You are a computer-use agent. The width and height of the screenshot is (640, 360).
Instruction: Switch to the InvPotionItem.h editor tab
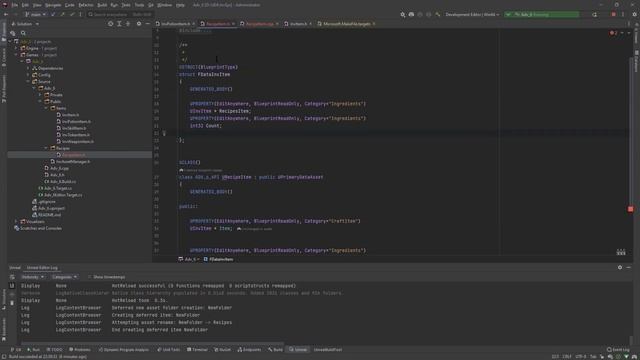(176, 24)
